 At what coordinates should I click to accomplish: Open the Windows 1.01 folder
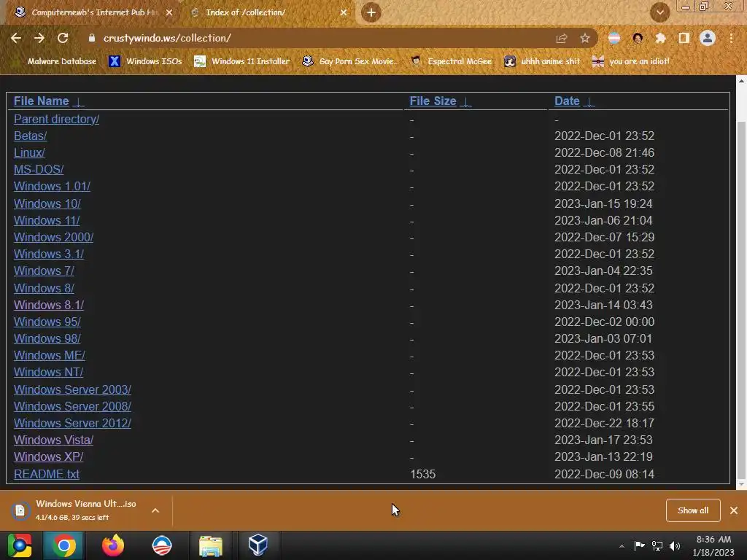(52, 186)
